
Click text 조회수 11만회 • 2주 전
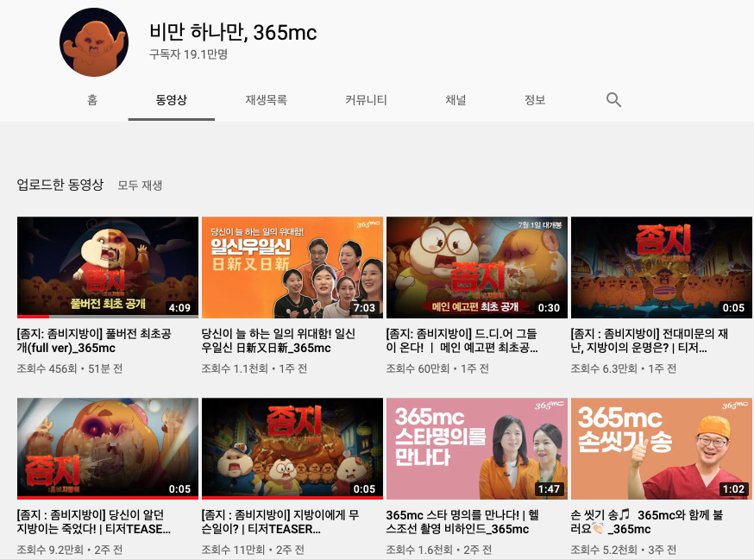point(253,550)
